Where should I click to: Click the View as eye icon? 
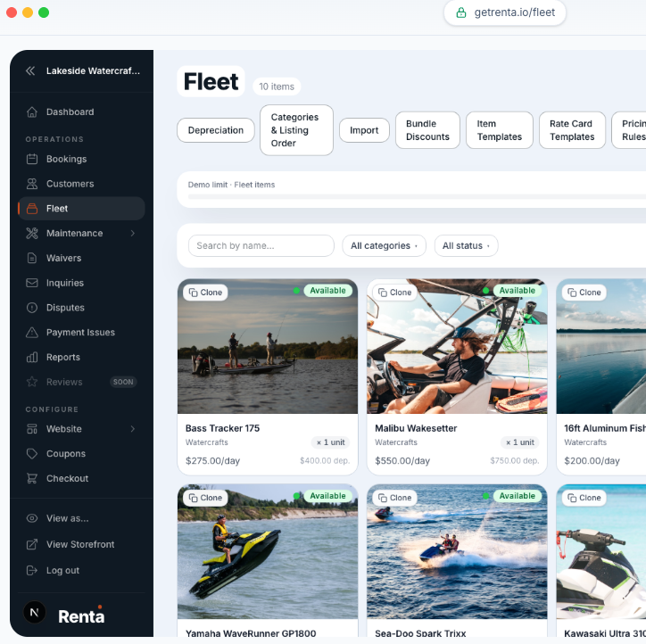[x=32, y=518]
